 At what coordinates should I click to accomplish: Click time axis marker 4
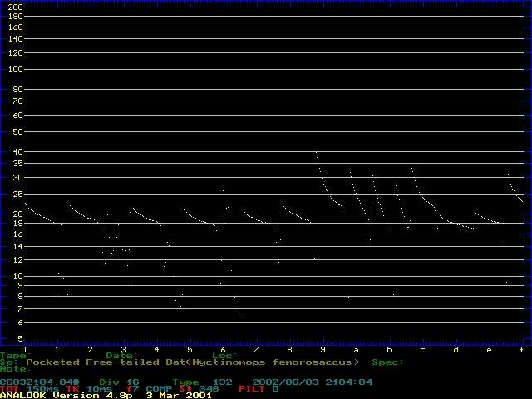coord(156,349)
